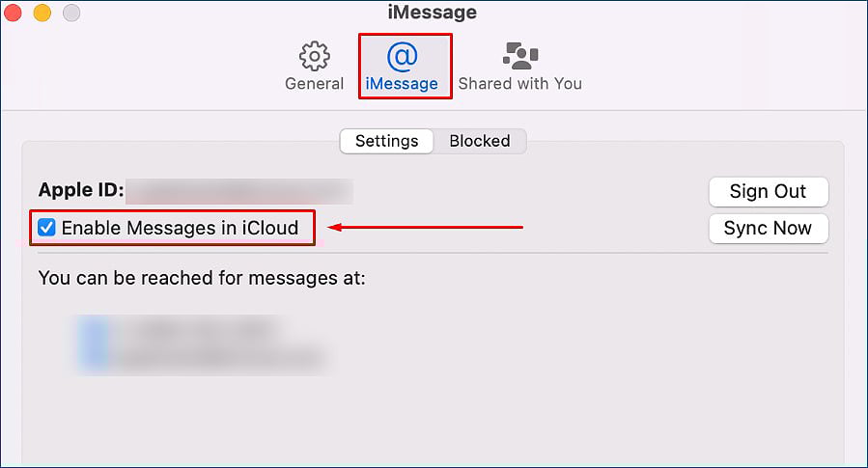Image resolution: width=868 pixels, height=468 pixels.
Task: Click the Enable Messages in iCloud label text
Action: click(180, 228)
